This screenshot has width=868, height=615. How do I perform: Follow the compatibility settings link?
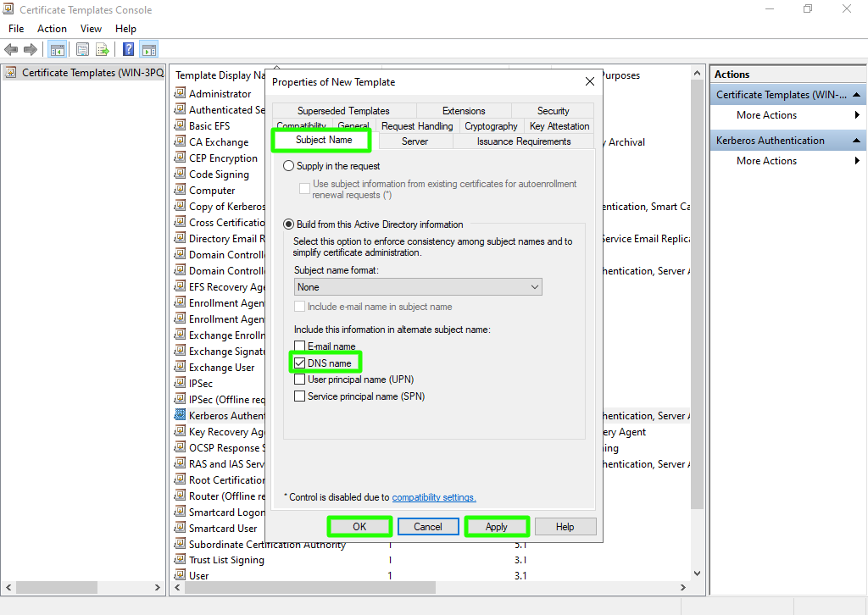click(x=434, y=498)
